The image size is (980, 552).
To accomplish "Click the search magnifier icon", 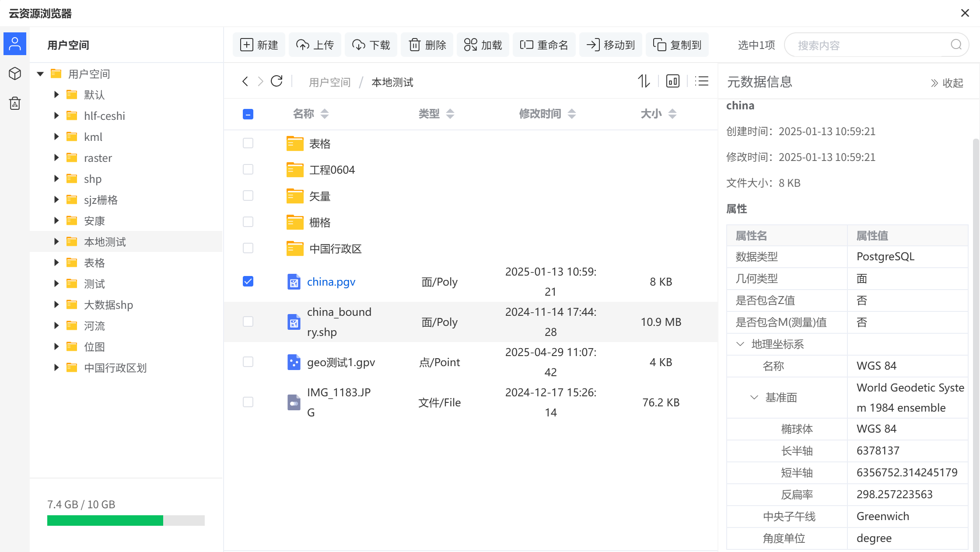I will 956,45.
